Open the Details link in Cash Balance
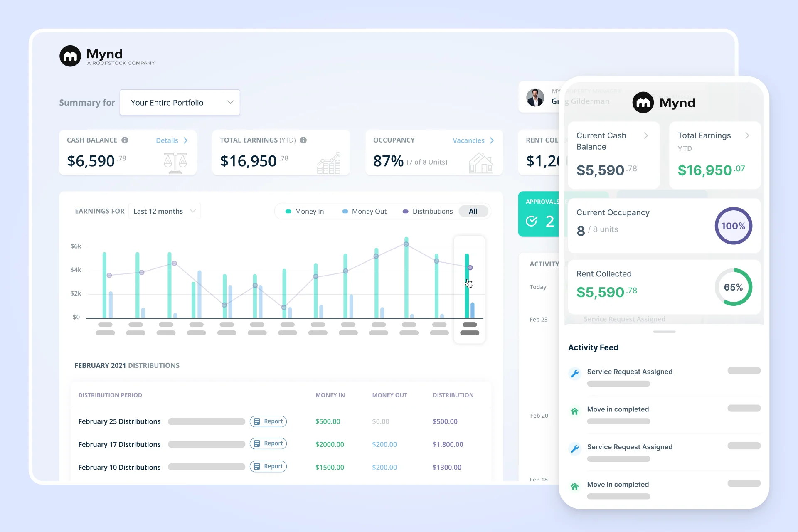 tap(167, 140)
